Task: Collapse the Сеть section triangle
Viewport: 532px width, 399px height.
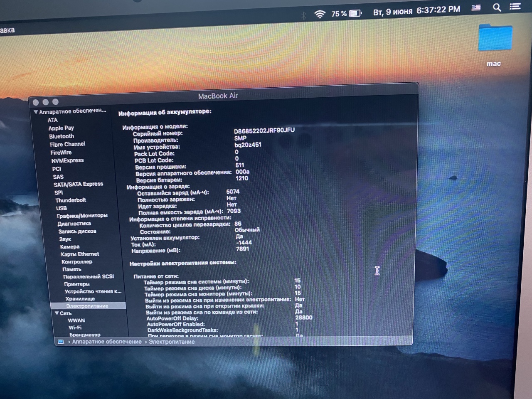Action: click(57, 313)
